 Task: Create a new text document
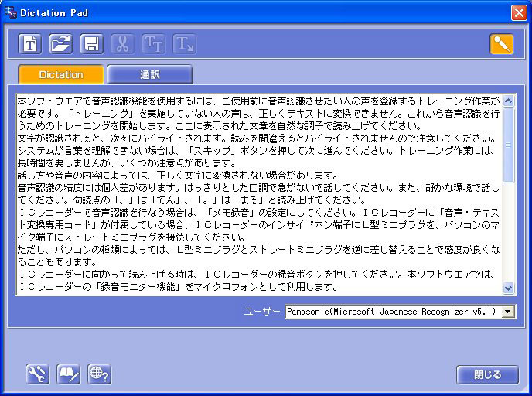point(30,44)
